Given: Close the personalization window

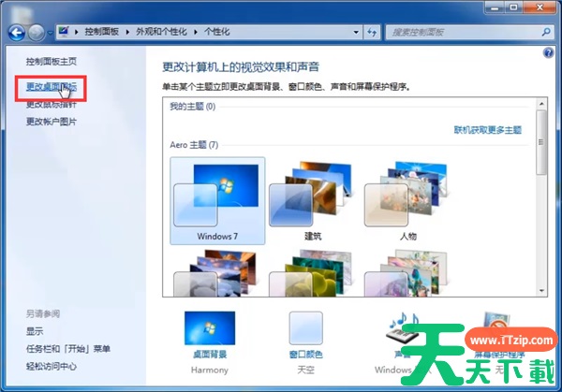Looking at the screenshot, I should [540, 7].
